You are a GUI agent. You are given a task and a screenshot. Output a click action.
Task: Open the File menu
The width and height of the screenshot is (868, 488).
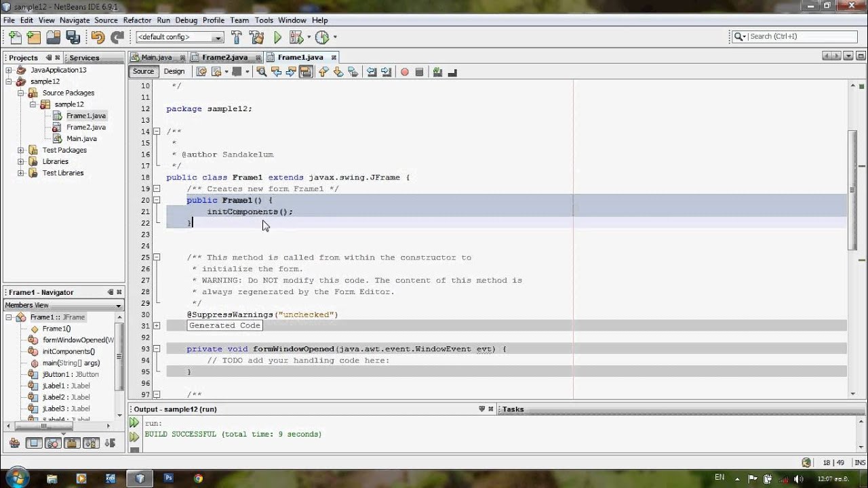(x=9, y=20)
